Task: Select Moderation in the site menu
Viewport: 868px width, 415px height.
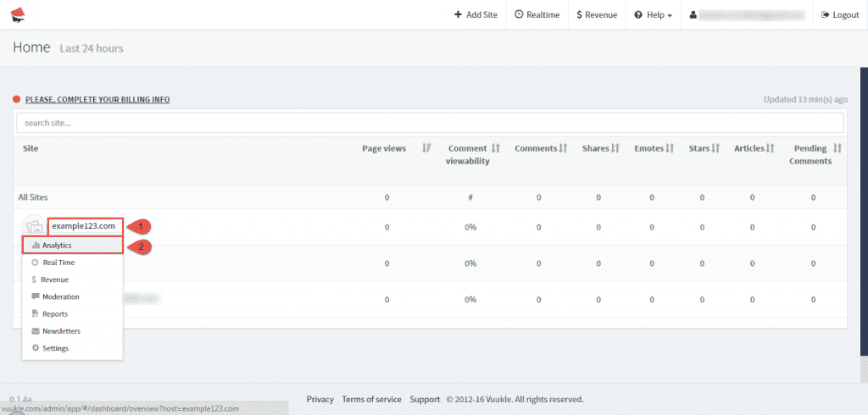Action: tap(60, 296)
